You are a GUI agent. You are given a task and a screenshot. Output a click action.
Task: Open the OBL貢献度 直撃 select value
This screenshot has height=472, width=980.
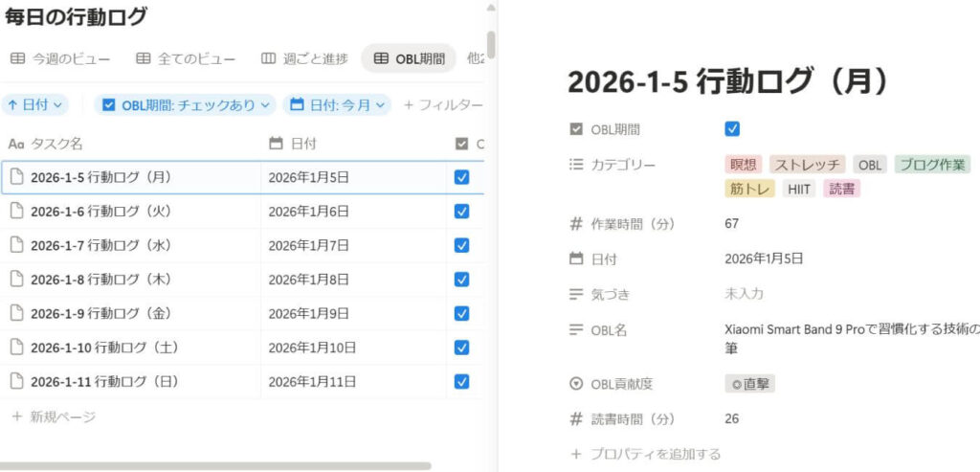[750, 384]
